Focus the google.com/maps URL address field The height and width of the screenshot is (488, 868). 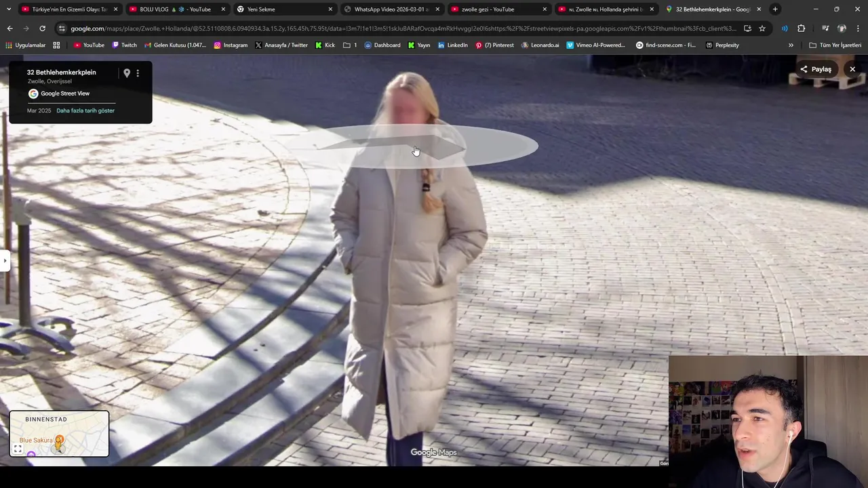pyautogui.click(x=403, y=28)
